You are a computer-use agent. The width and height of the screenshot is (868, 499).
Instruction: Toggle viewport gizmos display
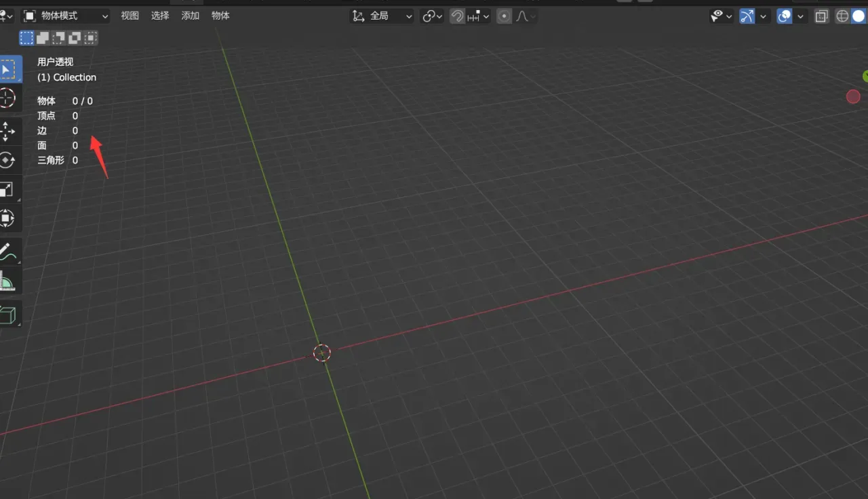(747, 16)
